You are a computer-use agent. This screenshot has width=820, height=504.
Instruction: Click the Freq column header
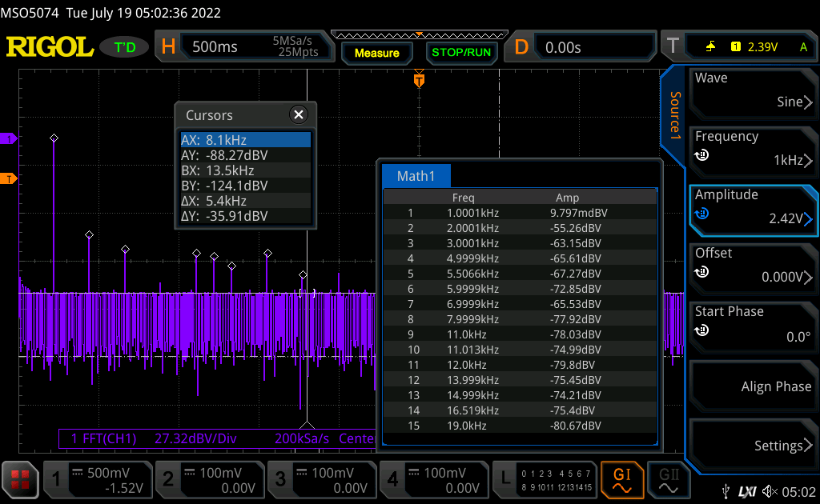pyautogui.click(x=464, y=198)
